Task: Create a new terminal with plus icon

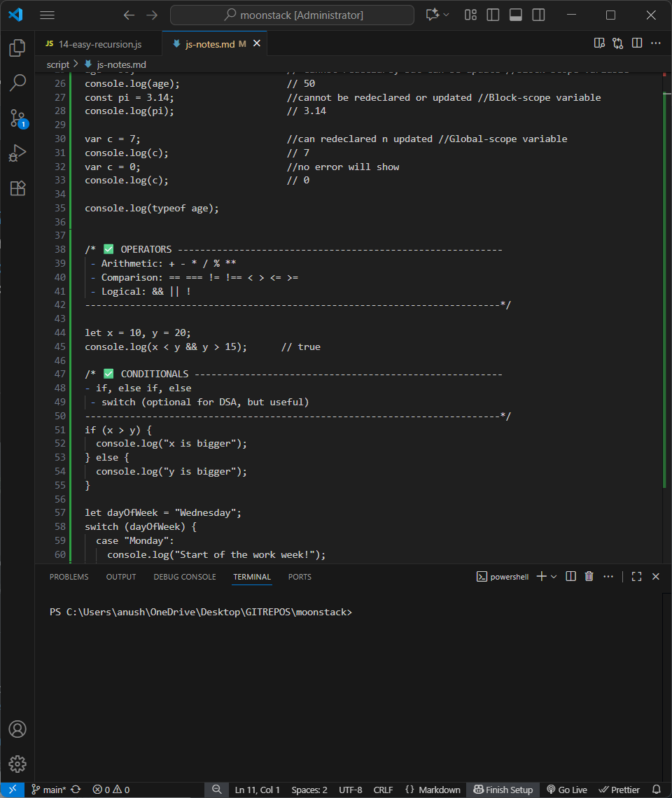Action: click(541, 576)
